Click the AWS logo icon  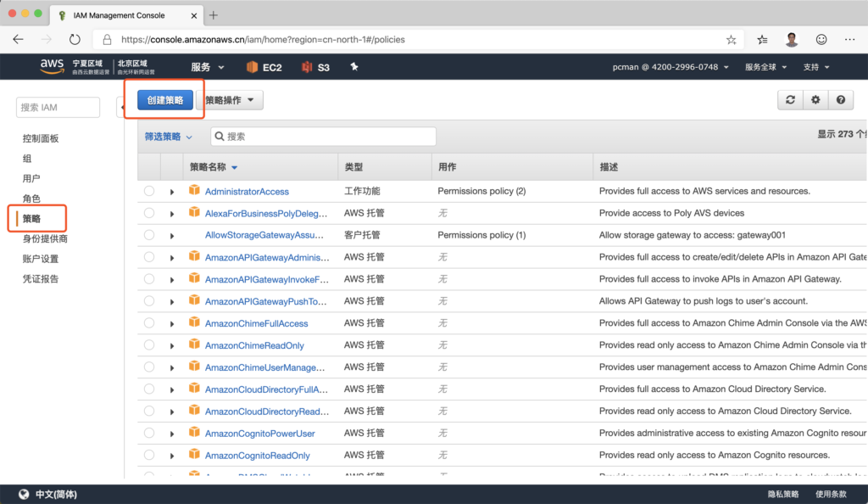(52, 67)
